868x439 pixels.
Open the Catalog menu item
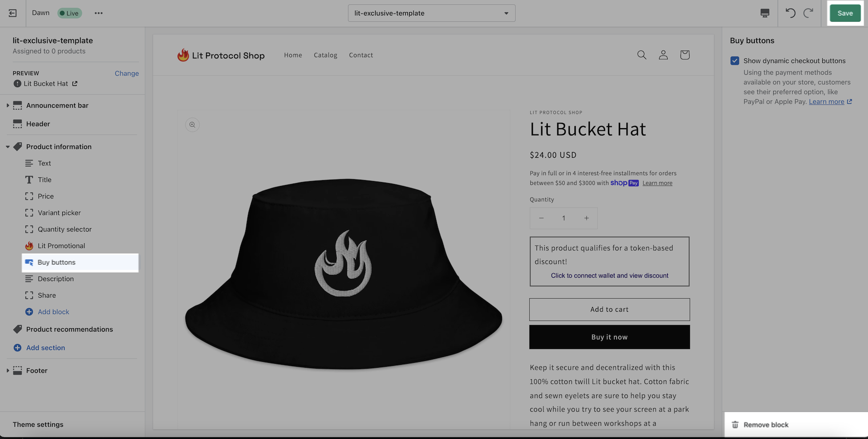[x=326, y=55]
